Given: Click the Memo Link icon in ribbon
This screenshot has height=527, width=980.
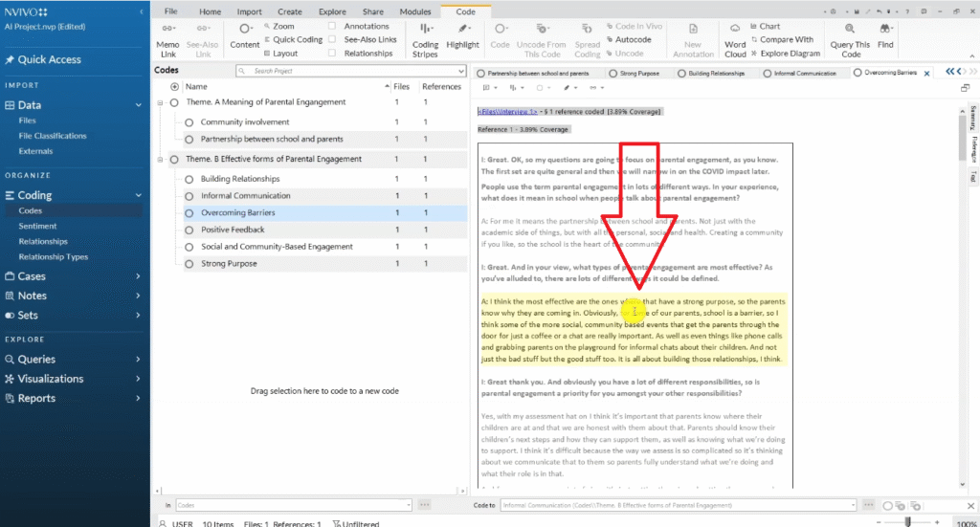Looking at the screenshot, I should point(167,33).
